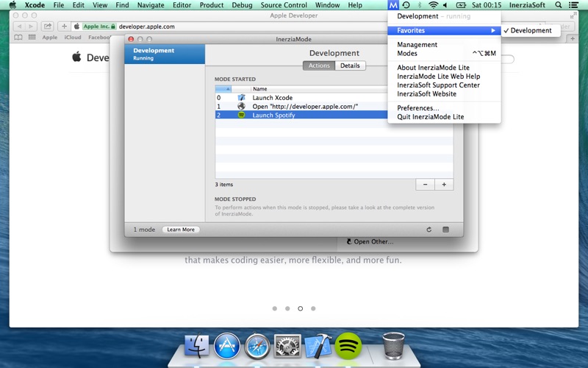Open the battery status menu

[461, 5]
